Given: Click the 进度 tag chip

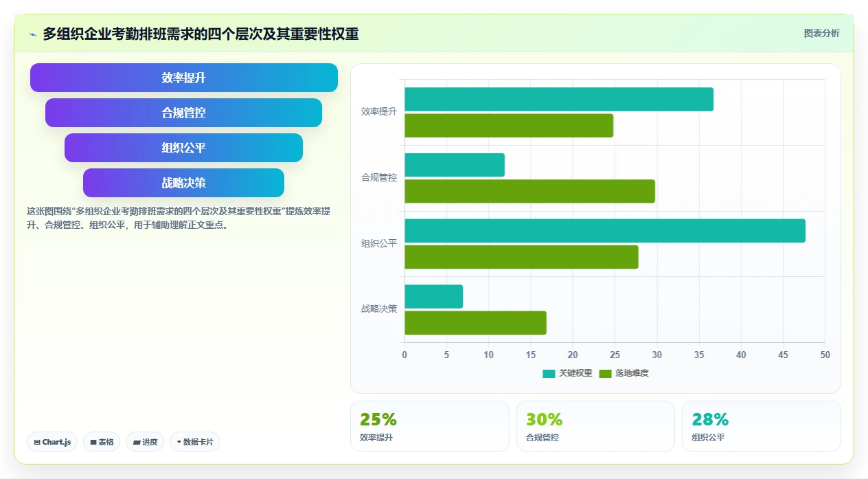Looking at the screenshot, I should 145,442.
